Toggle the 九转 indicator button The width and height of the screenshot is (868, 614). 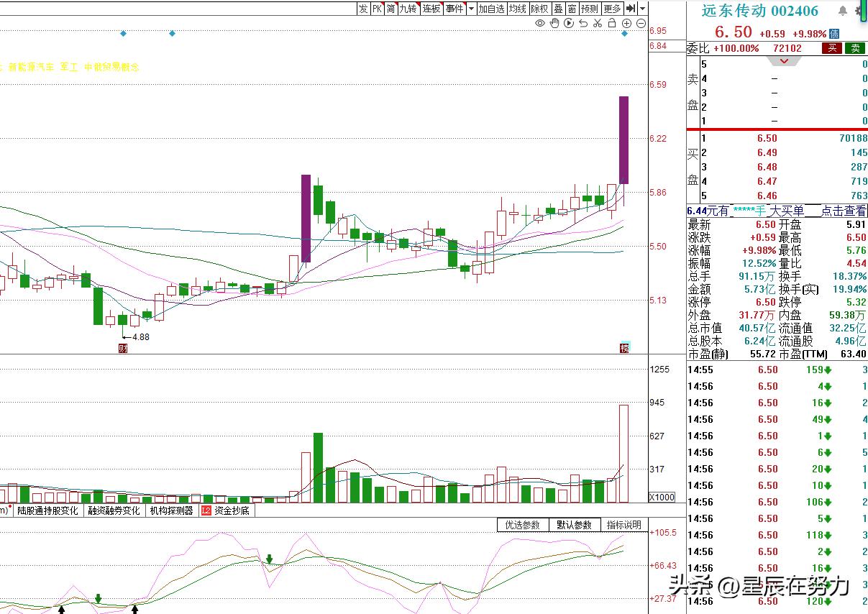(408, 9)
